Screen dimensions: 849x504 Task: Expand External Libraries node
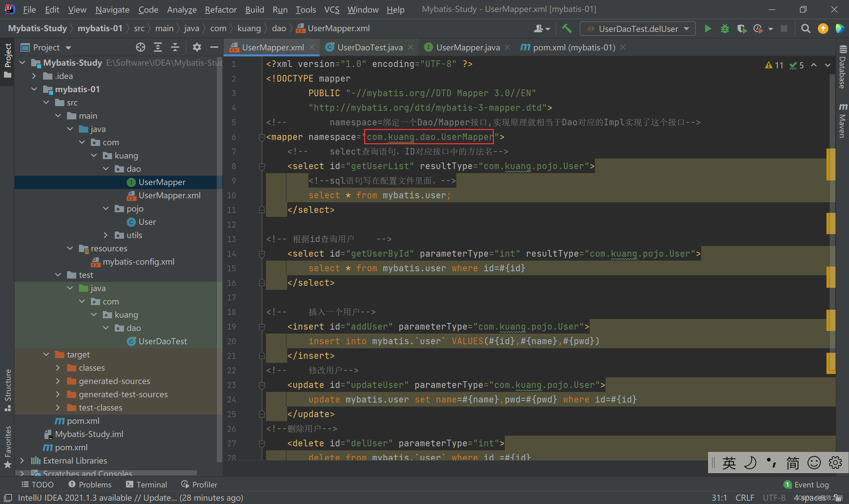pyautogui.click(x=22, y=461)
